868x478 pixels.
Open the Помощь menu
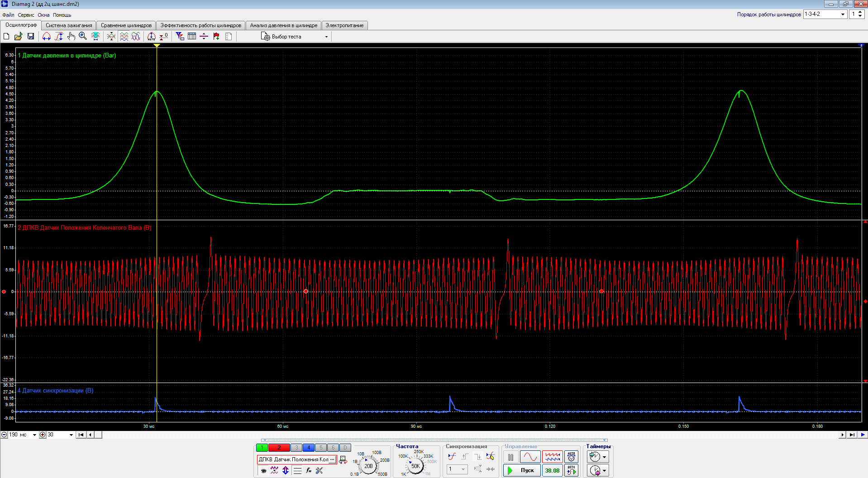pyautogui.click(x=62, y=15)
